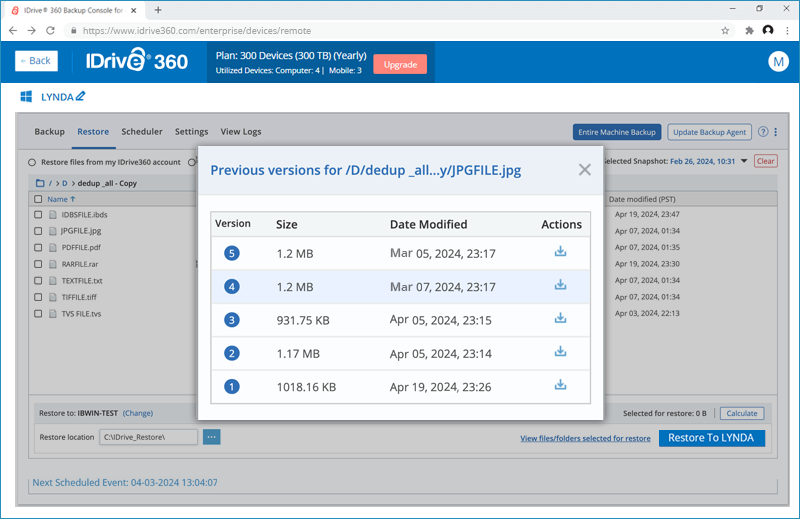Open the Settings tab

point(191,132)
